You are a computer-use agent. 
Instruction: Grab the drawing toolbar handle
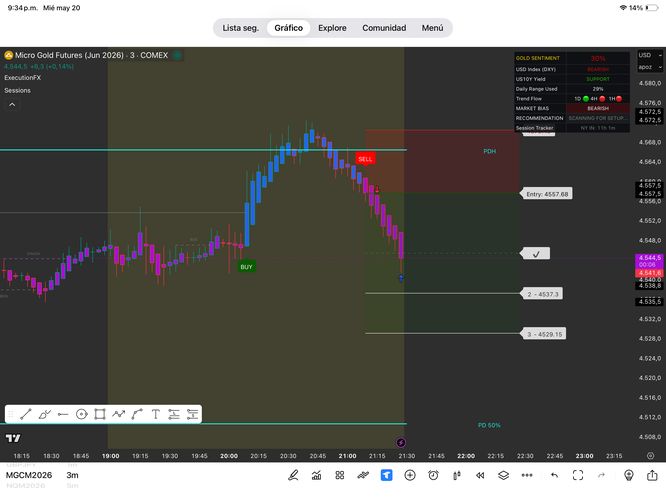click(11, 414)
